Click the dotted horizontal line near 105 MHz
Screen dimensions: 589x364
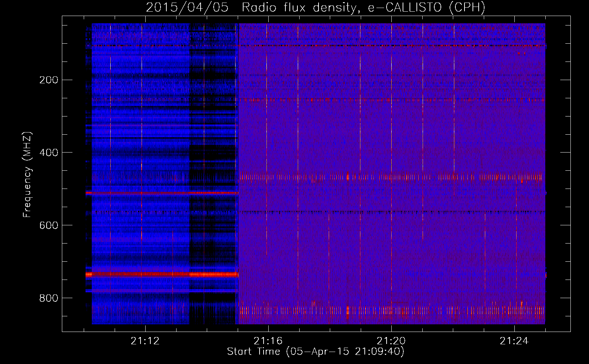coord(316,46)
